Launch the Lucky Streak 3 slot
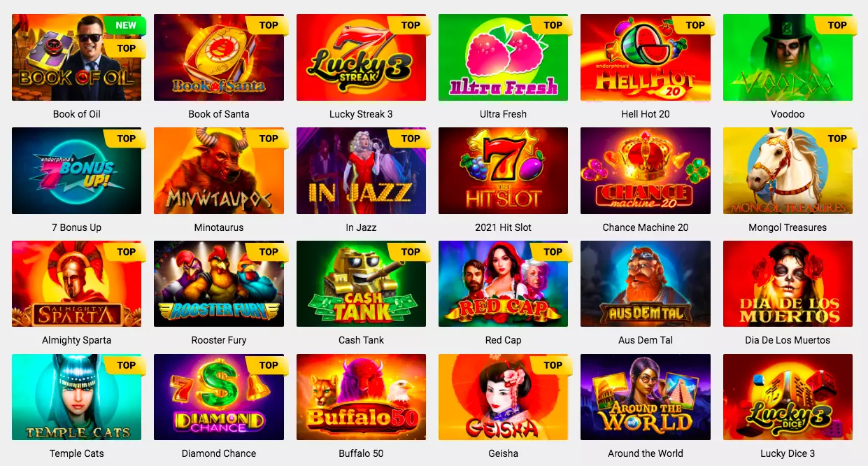The height and width of the screenshot is (466, 868). click(x=361, y=57)
